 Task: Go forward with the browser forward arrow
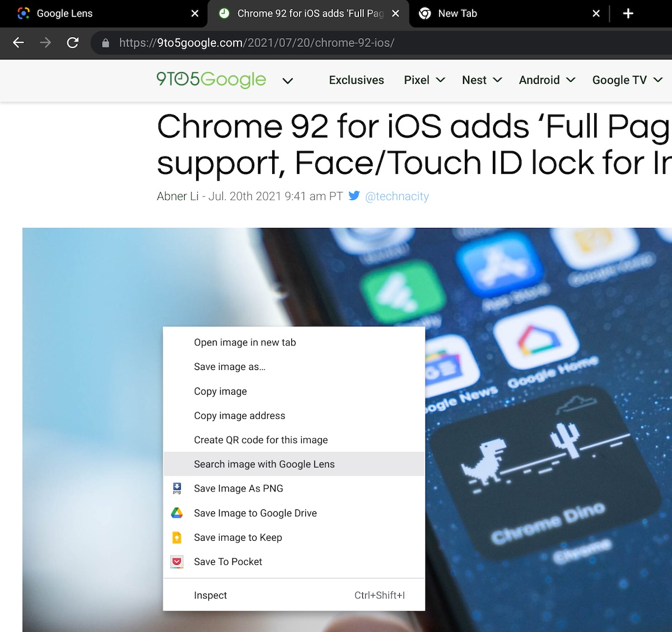[x=45, y=43]
